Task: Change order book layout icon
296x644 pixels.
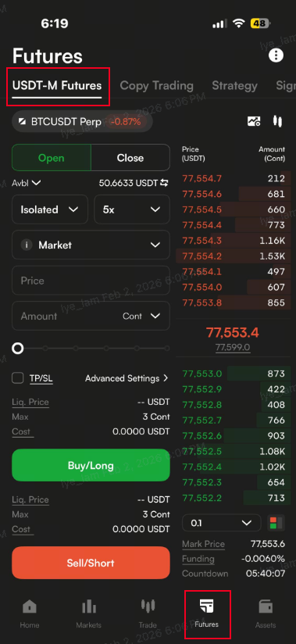Action: (276, 523)
